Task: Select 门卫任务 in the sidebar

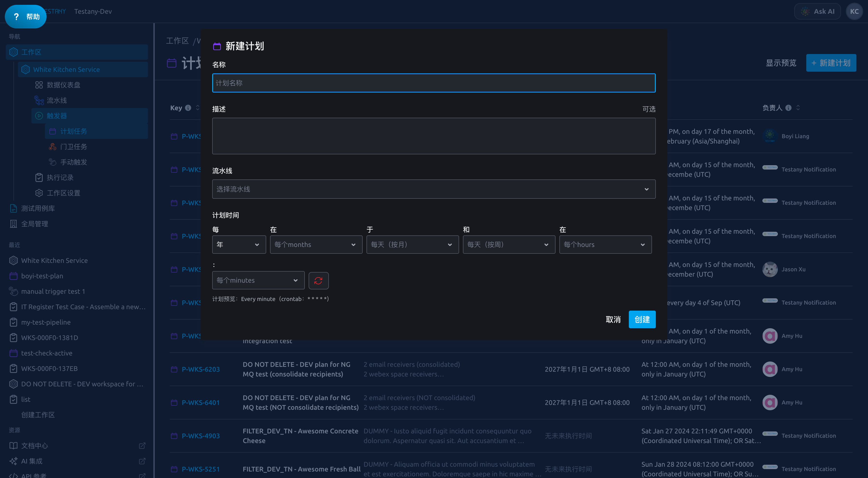Action: tap(74, 147)
